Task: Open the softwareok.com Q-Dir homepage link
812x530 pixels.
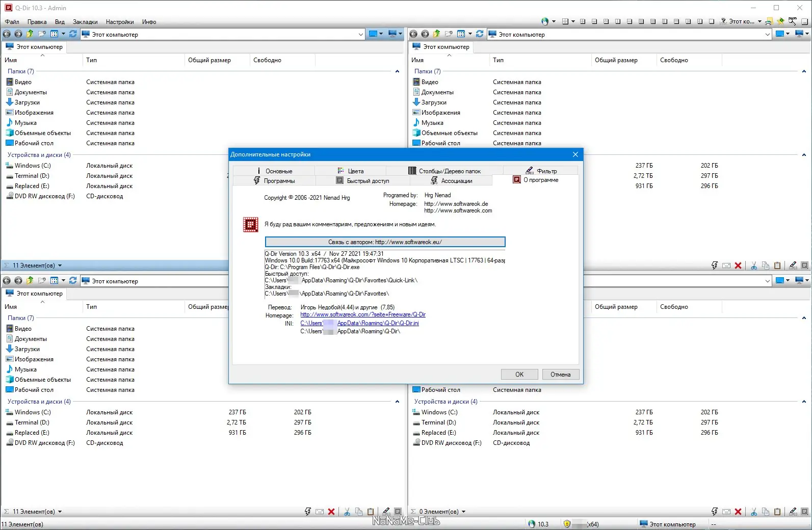Action: coord(363,315)
